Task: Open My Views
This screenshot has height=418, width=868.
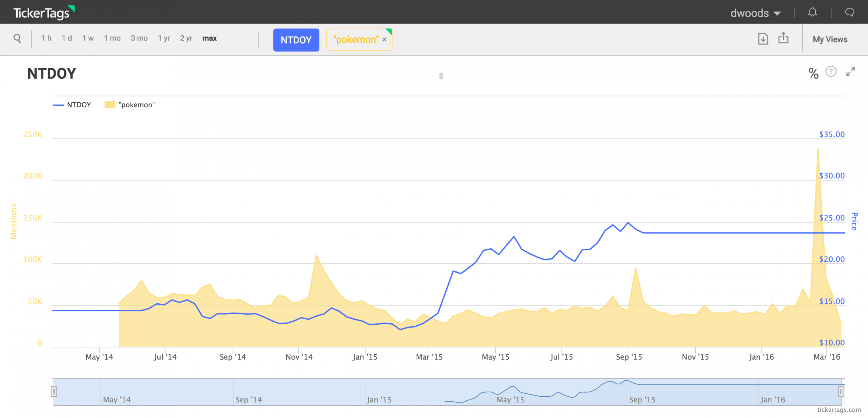Action: tap(830, 39)
